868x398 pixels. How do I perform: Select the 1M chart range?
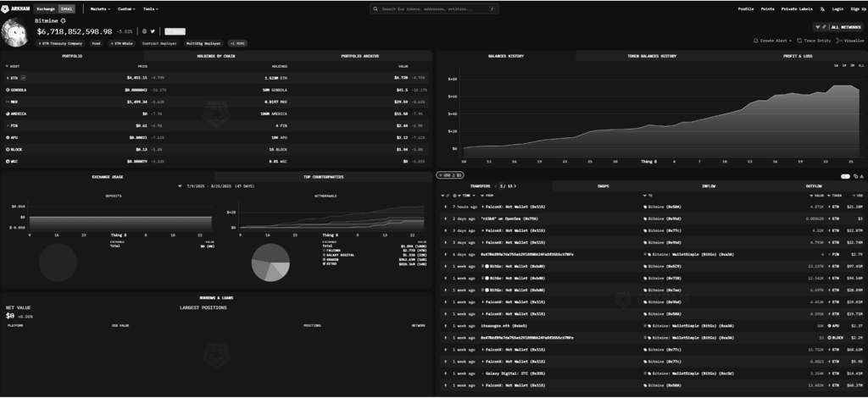[843, 66]
